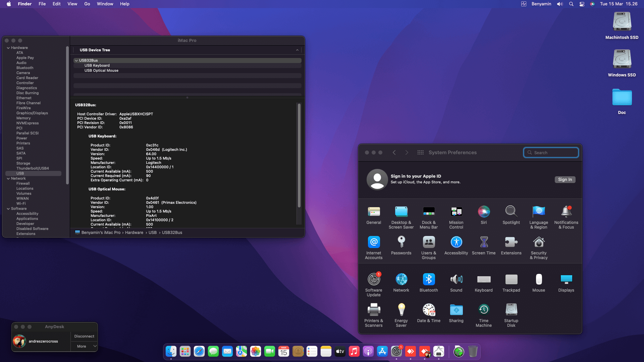
Task: Select the Doc folder on desktop
Action: coord(622,102)
